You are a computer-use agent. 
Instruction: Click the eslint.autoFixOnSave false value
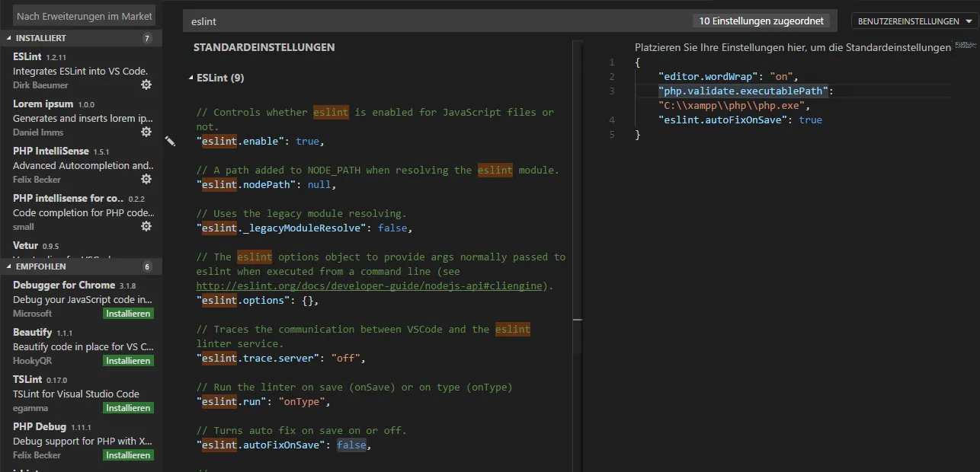tap(351, 445)
